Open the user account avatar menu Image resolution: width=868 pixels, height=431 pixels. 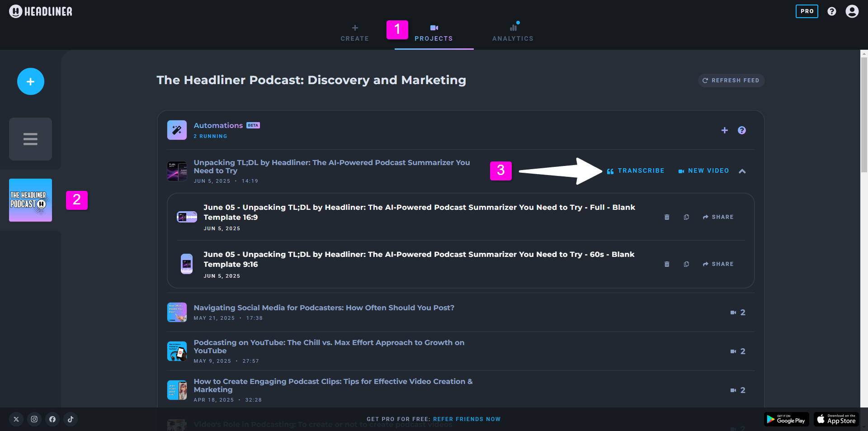(852, 11)
